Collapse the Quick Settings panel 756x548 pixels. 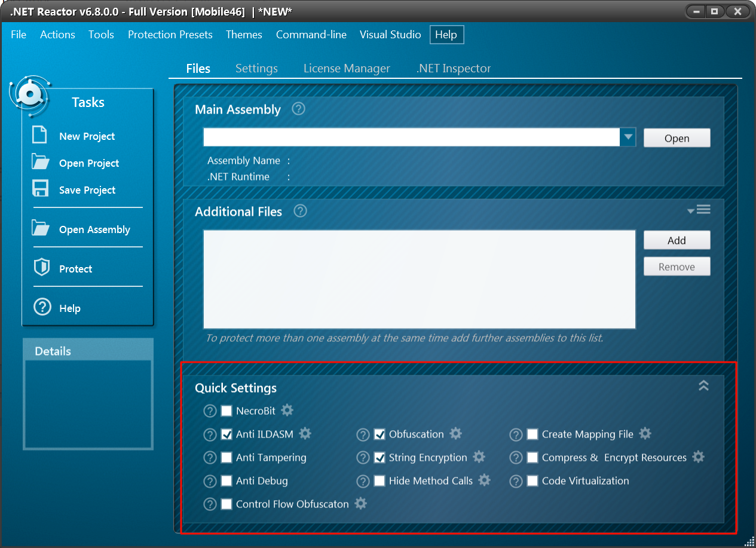(x=703, y=386)
